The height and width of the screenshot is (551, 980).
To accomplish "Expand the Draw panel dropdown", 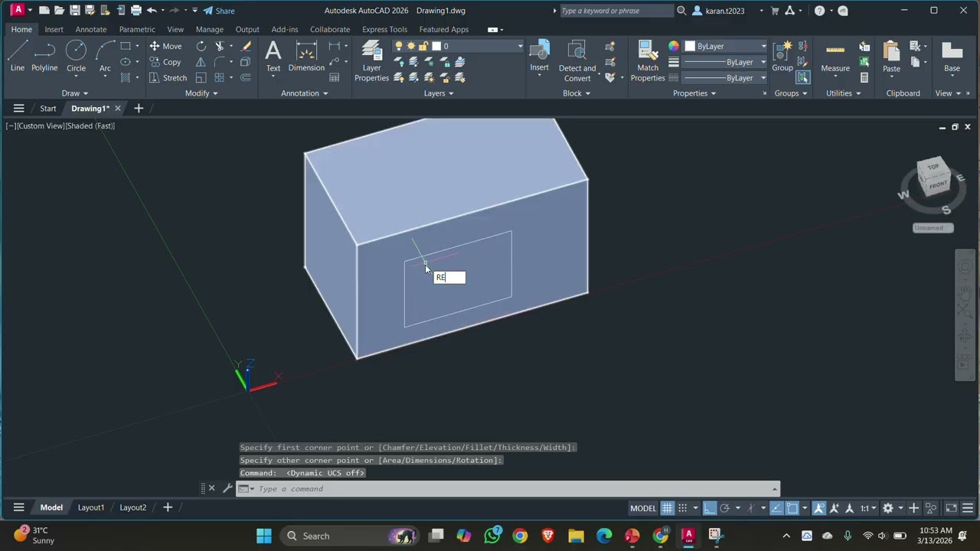I will 75,93.
